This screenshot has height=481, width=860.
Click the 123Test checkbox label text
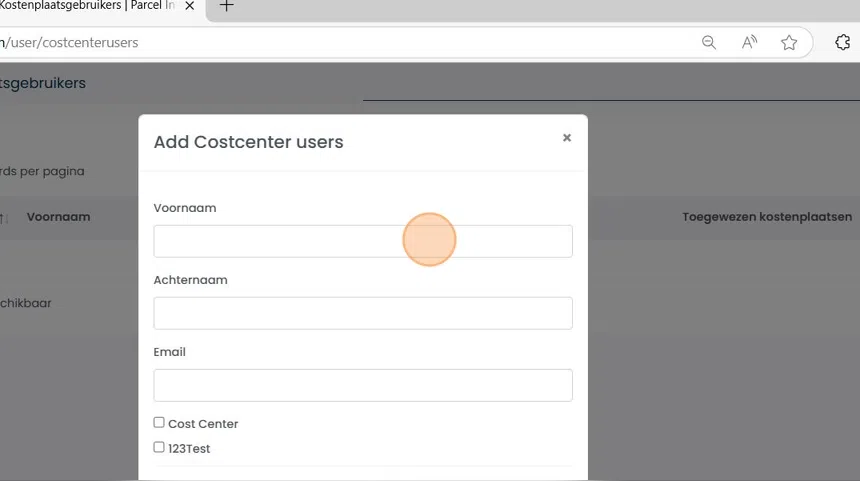pyautogui.click(x=189, y=449)
